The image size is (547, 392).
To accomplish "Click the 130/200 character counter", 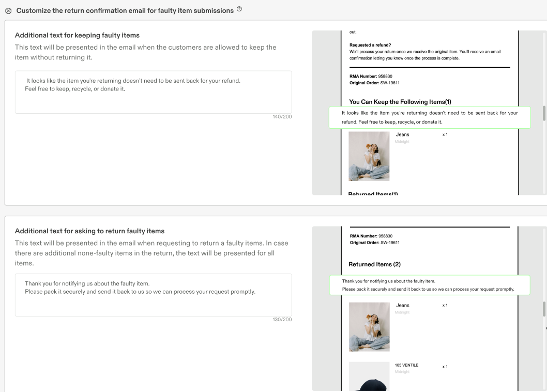I will tap(282, 320).
